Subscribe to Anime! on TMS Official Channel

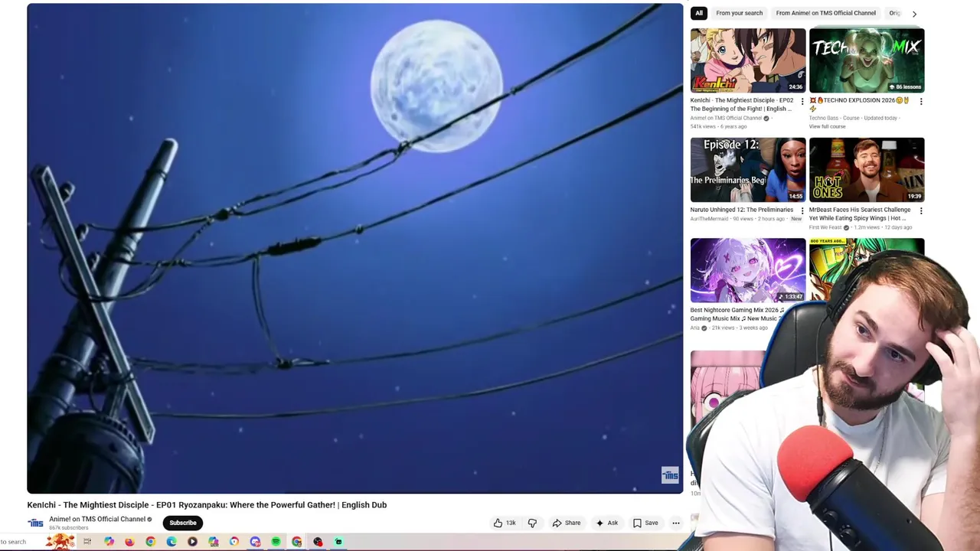(182, 523)
